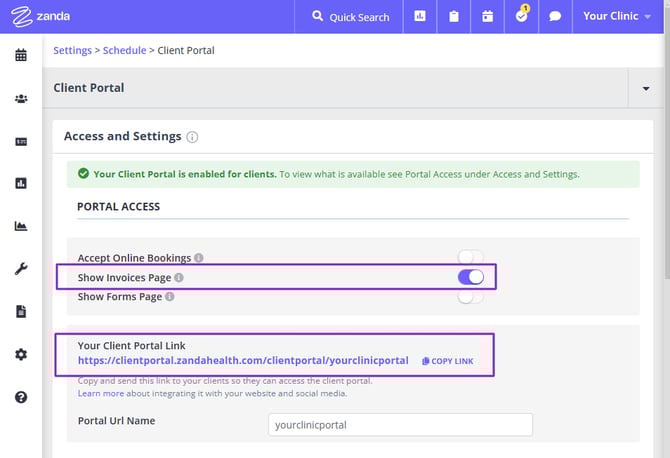This screenshot has width=670, height=458.
Task: Open the tasks checkmark icon with notification badge
Action: (x=521, y=17)
